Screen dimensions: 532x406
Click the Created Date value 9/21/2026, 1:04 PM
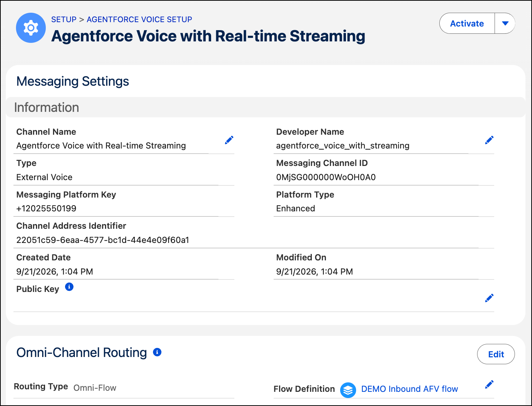click(x=55, y=272)
